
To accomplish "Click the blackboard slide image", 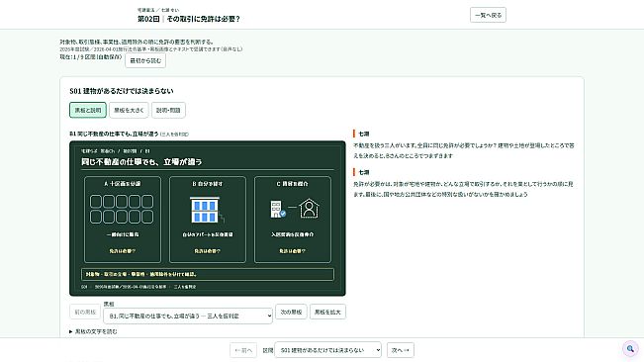I will 208,219.
